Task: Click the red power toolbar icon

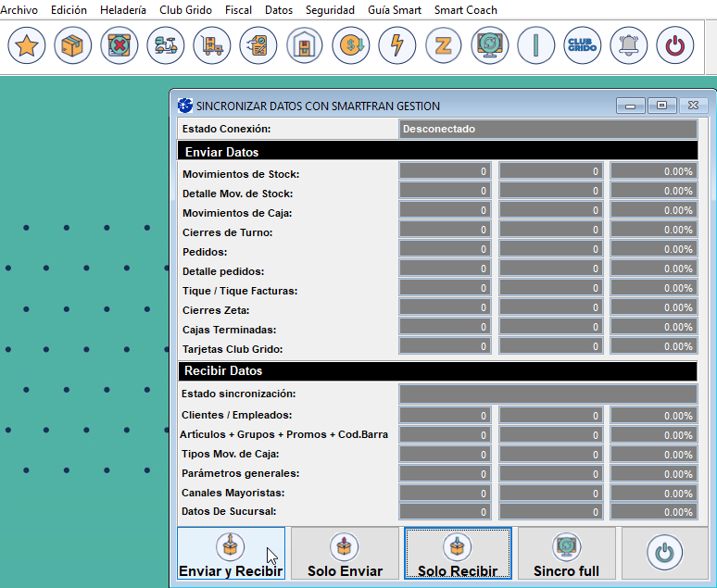Action: pos(675,45)
